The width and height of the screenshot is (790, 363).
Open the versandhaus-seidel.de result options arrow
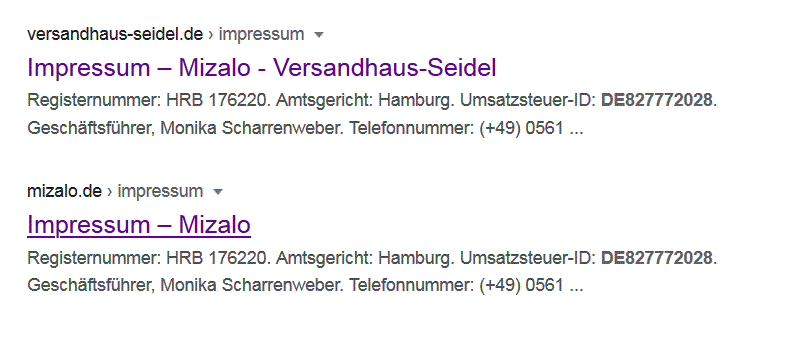point(318,35)
